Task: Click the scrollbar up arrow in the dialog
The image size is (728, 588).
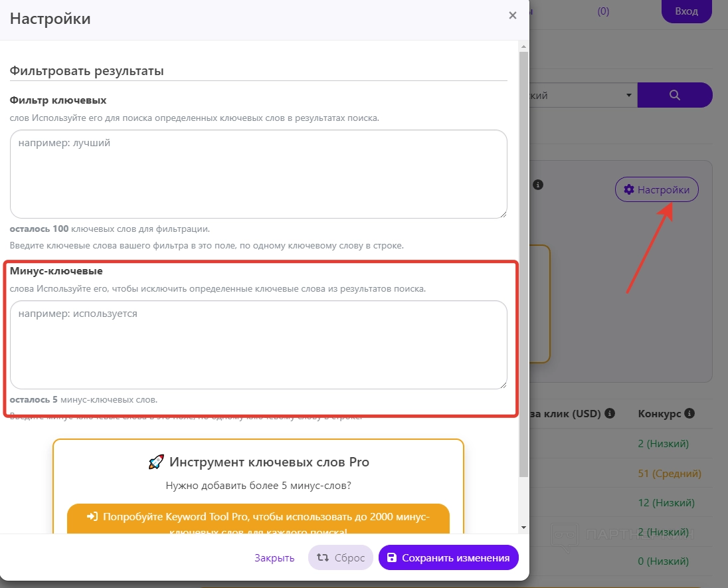Action: click(523, 47)
